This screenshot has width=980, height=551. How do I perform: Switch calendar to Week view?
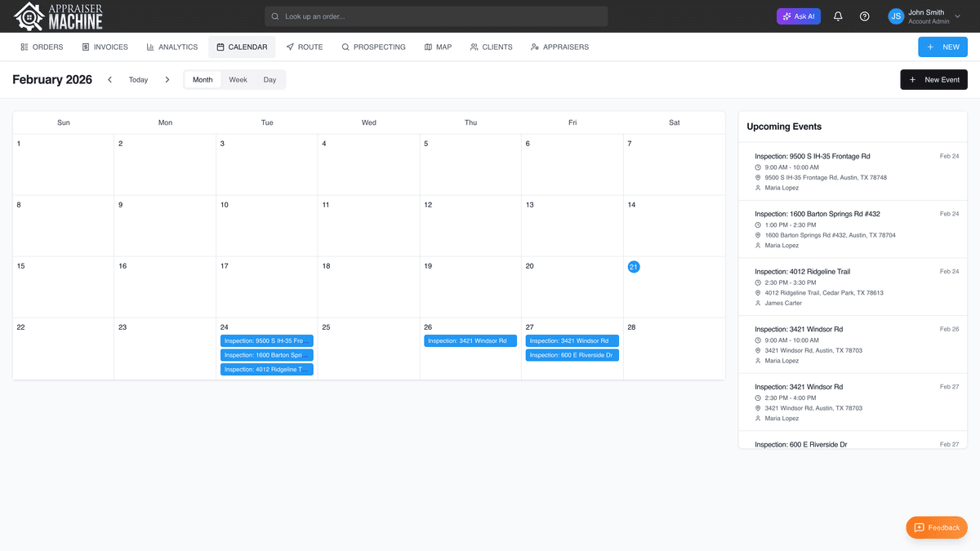coord(238,79)
